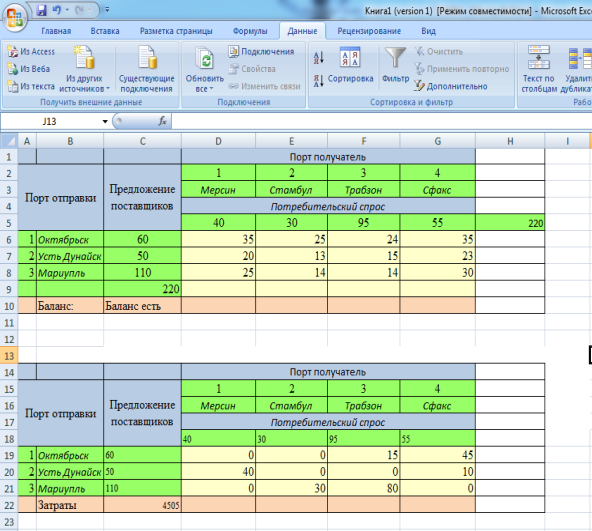Click Применить повторно

[x=462, y=69]
